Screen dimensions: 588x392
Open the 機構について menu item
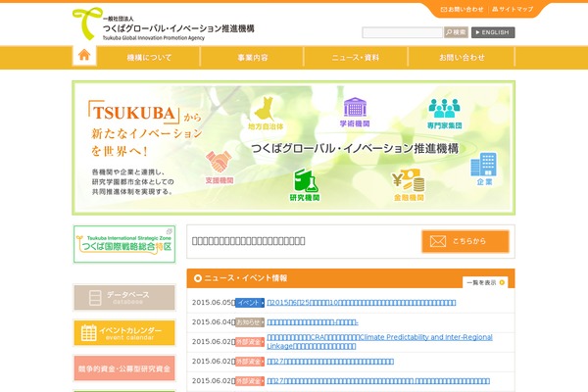[149, 58]
